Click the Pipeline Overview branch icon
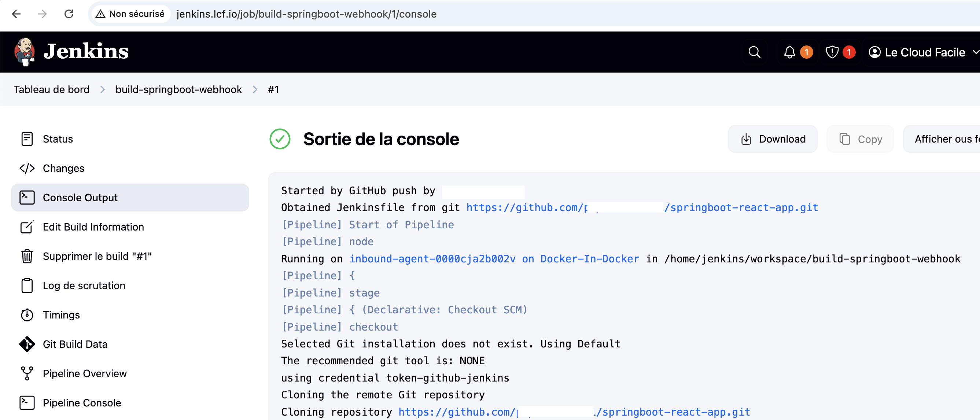The height and width of the screenshot is (420, 980). click(x=27, y=373)
